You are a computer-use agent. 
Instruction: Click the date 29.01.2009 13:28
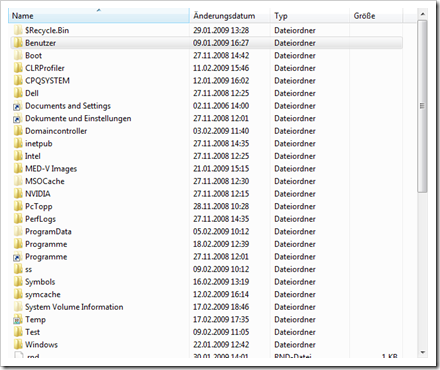click(x=221, y=30)
